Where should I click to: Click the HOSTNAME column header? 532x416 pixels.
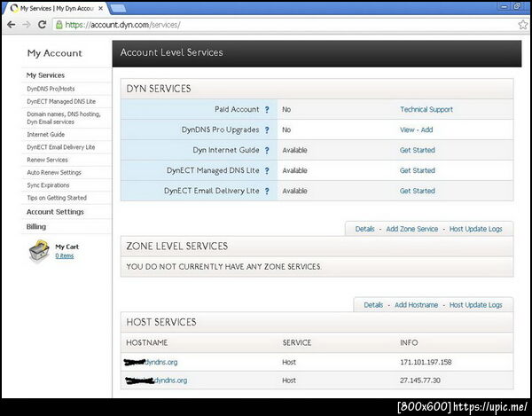tap(147, 342)
